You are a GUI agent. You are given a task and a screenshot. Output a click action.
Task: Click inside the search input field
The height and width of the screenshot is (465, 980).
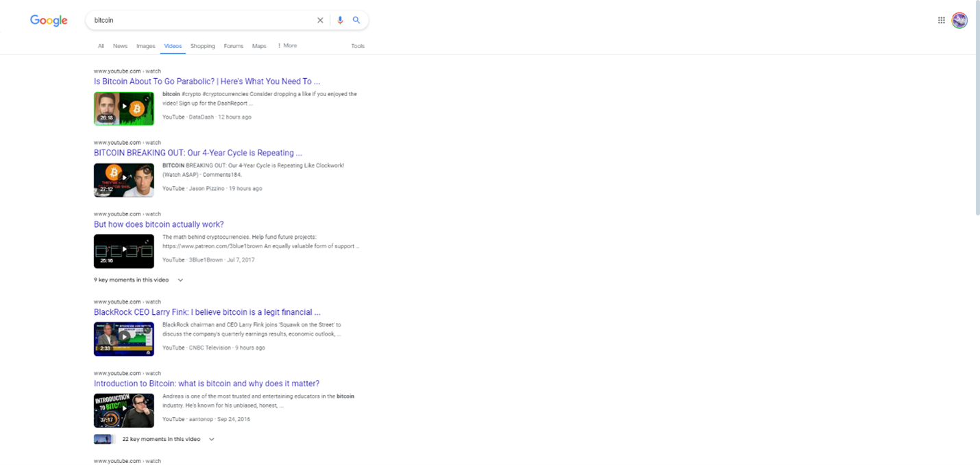click(x=199, y=20)
